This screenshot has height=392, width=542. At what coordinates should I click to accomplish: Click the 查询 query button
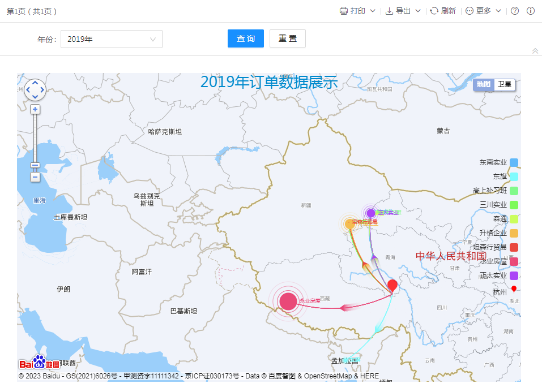click(x=246, y=38)
